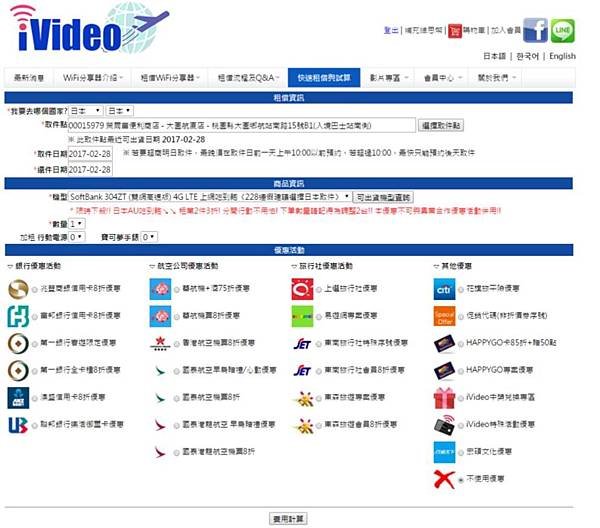Viewport: 600px width, 528px height.
Task: Click the light blue square logo beside 思璇文化優惠
Action: tap(444, 452)
